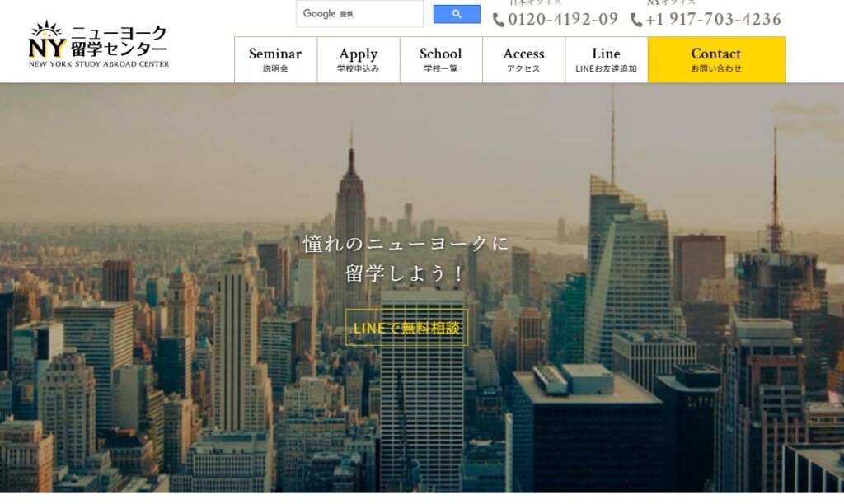Click the 日本オフィス label

pos(536,2)
